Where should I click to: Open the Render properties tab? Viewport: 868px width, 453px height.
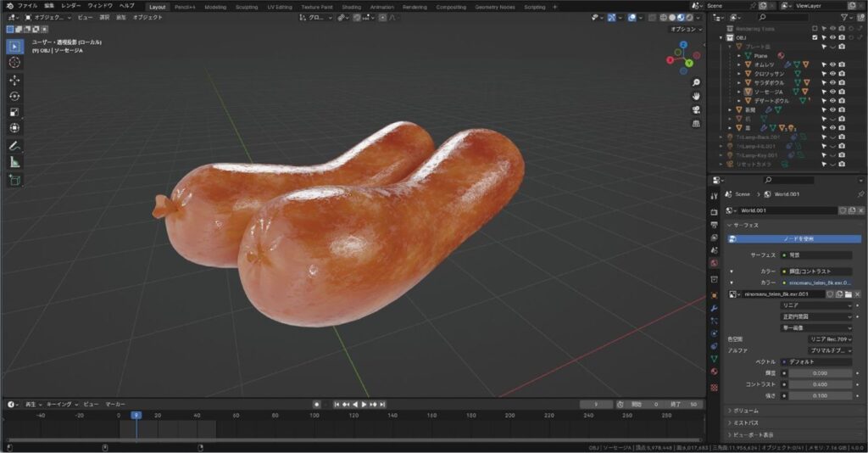point(714,212)
